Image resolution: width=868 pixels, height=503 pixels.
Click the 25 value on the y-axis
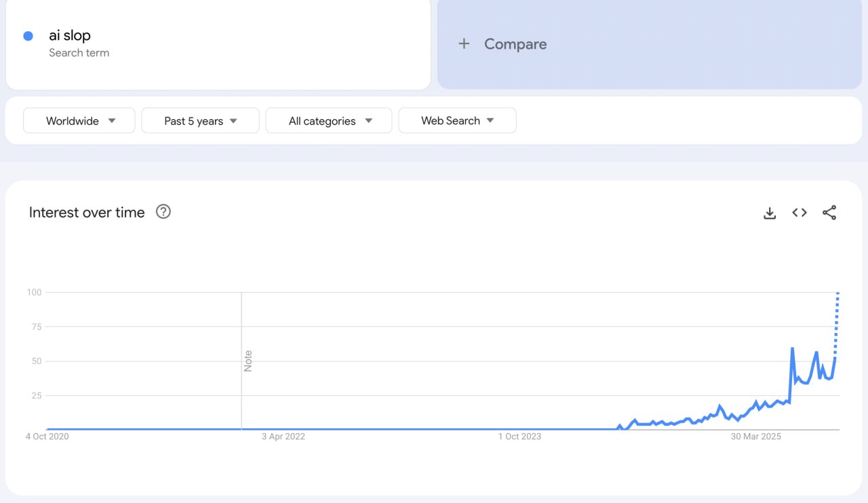click(37, 396)
